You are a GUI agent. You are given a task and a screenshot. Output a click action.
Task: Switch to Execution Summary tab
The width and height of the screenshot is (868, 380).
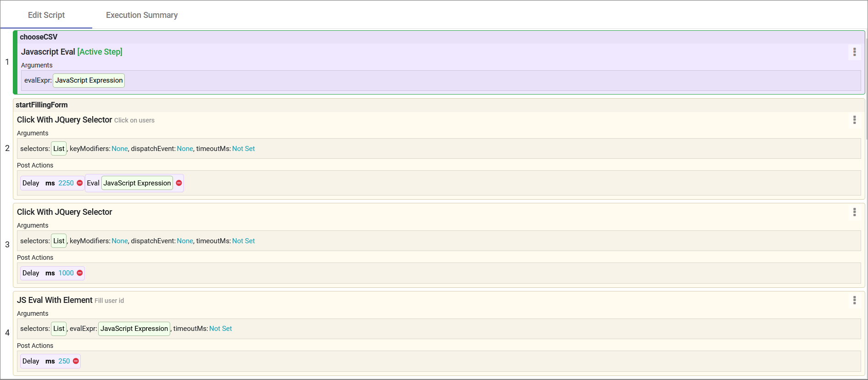tap(142, 15)
